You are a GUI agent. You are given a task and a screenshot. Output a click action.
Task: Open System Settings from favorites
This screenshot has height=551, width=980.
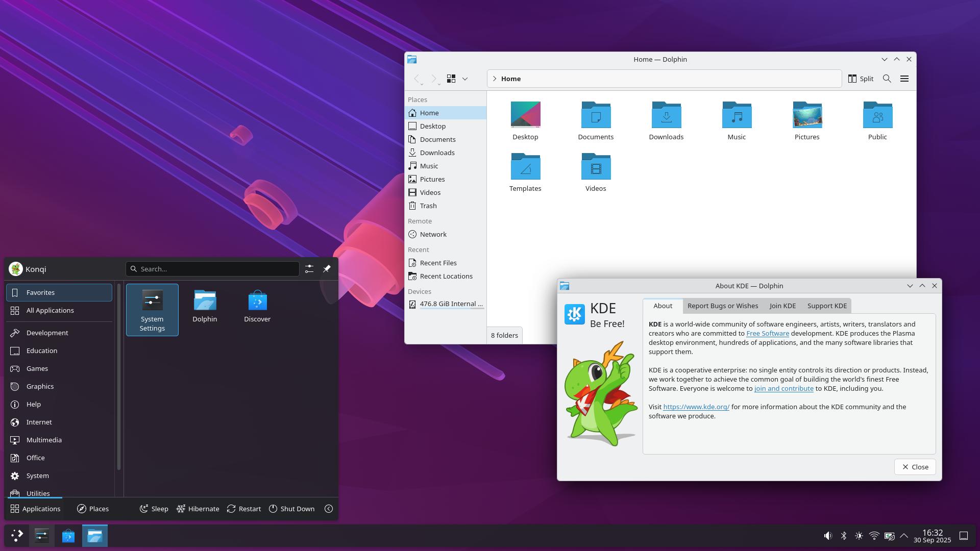coord(152,309)
